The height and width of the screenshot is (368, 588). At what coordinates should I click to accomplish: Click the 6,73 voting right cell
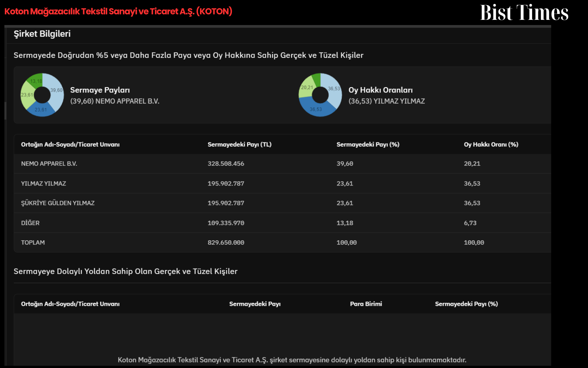click(x=470, y=223)
